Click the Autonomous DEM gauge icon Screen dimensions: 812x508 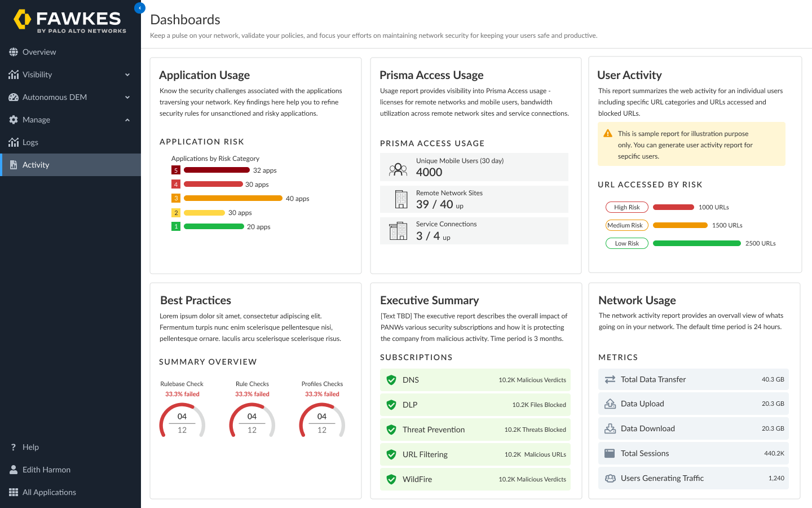coord(14,97)
